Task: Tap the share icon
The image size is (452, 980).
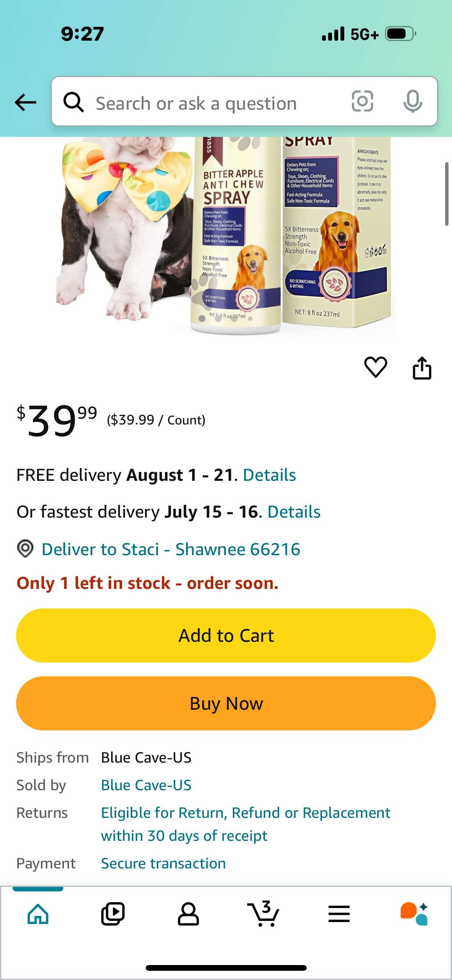Action: point(422,368)
